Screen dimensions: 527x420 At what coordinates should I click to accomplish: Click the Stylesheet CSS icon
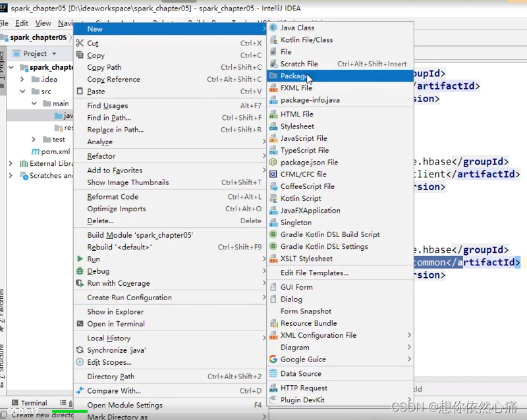coord(273,126)
